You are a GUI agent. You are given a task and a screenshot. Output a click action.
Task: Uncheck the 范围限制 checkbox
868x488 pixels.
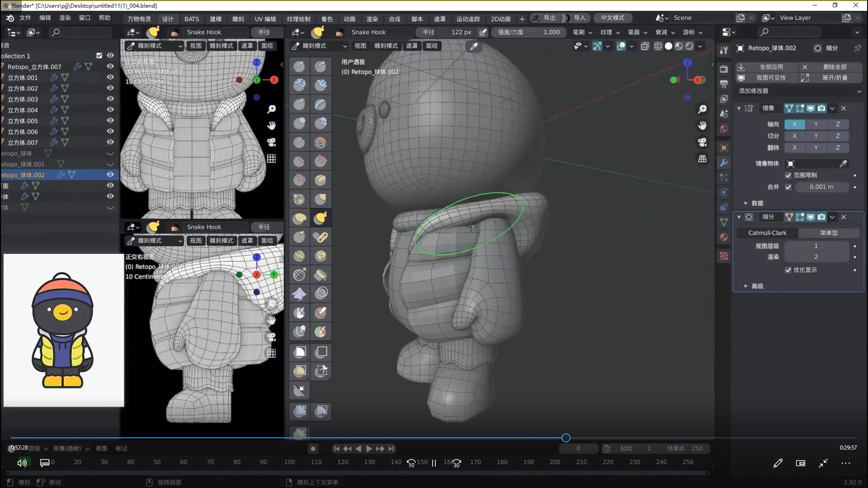(x=788, y=175)
